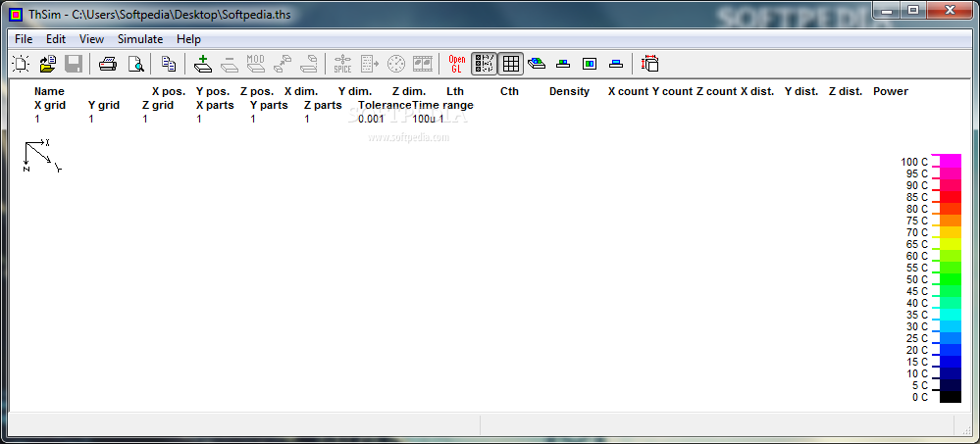Print using the printer icon
This screenshot has height=444, width=980.
[109, 64]
